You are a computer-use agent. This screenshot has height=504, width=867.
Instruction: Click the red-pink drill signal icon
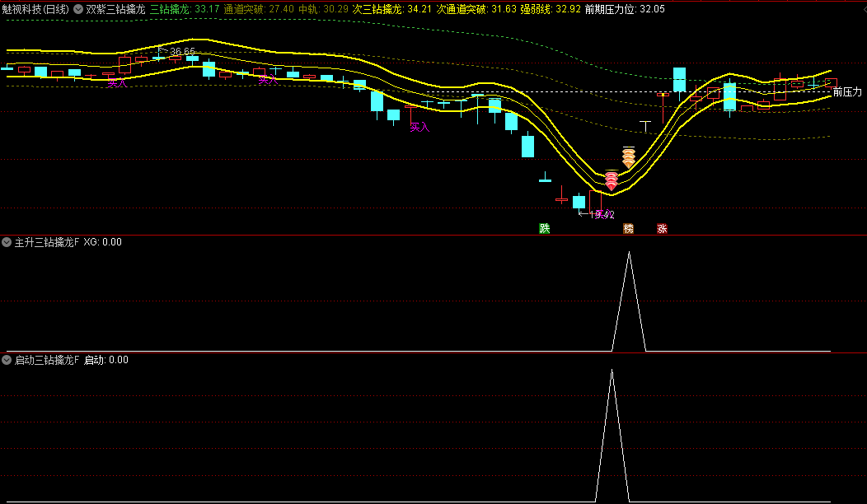[x=612, y=180]
